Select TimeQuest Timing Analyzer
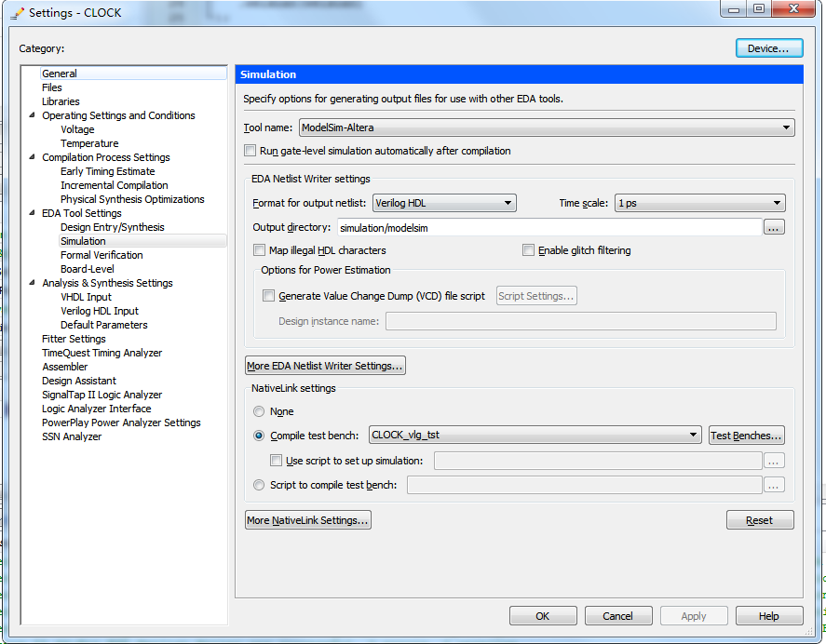 coord(102,353)
